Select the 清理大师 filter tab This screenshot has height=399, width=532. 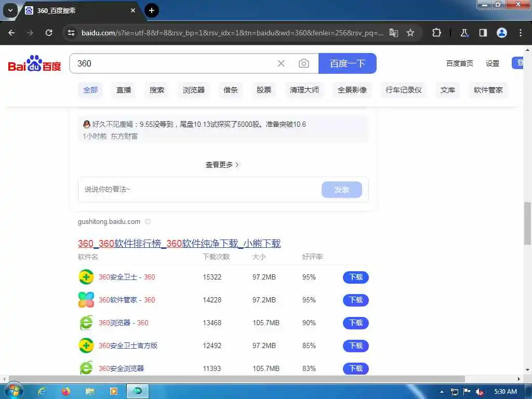pos(304,90)
